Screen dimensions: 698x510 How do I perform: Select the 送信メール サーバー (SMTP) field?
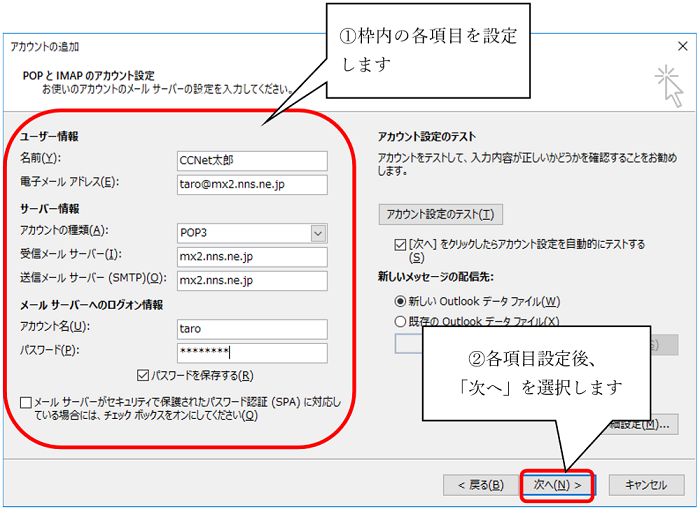click(x=251, y=280)
